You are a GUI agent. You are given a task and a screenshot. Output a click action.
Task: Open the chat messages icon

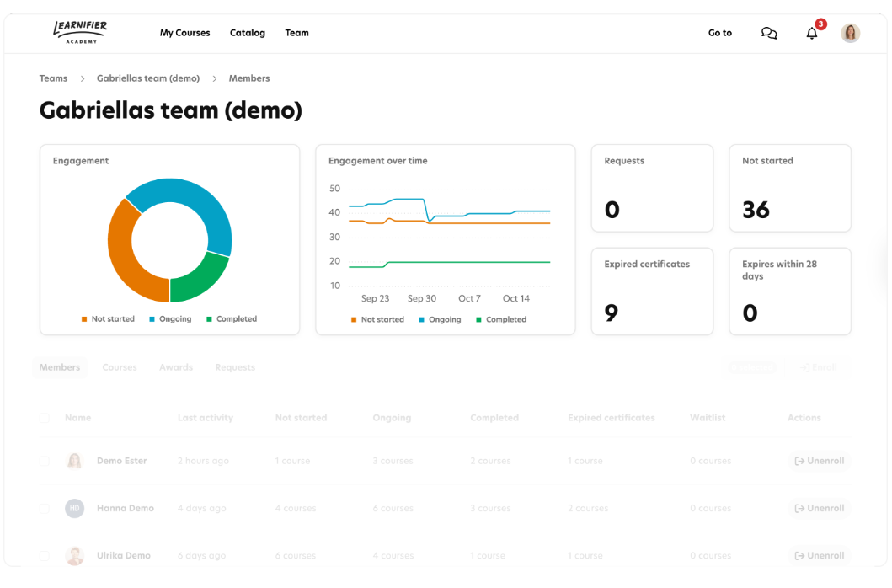[x=768, y=34]
